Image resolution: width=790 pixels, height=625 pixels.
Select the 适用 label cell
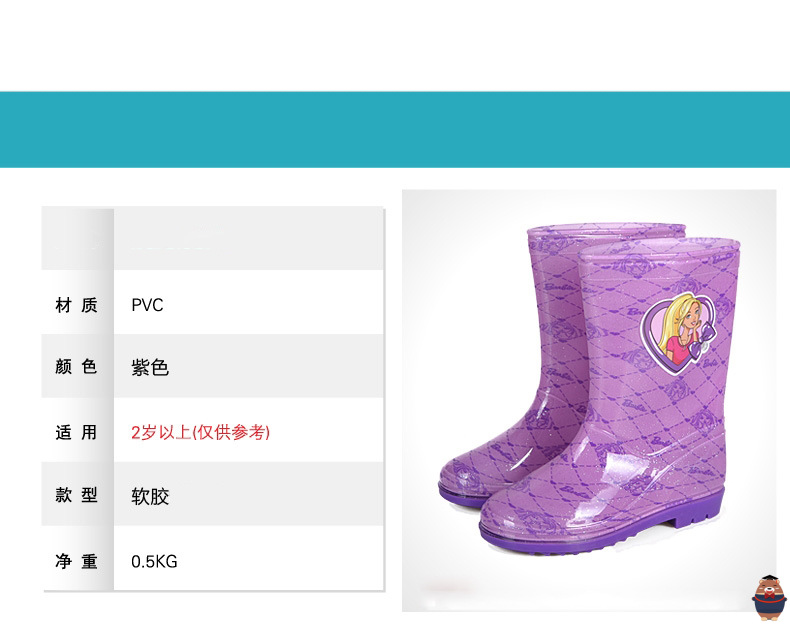(77, 432)
